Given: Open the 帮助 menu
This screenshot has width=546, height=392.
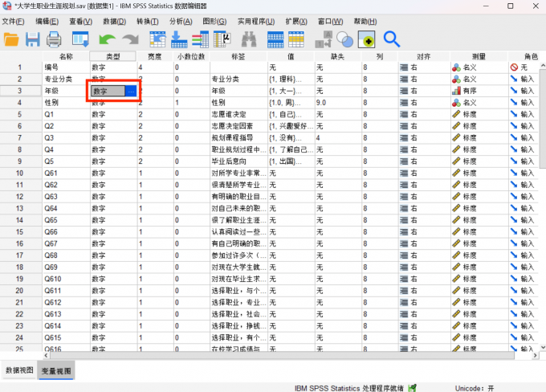Looking at the screenshot, I should pyautogui.click(x=365, y=22).
